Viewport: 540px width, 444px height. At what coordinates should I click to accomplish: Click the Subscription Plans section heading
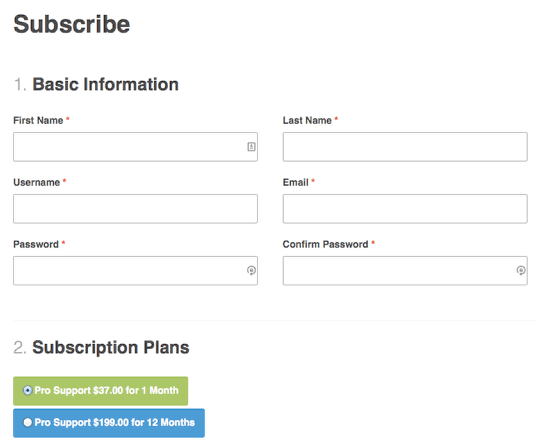[x=111, y=347]
